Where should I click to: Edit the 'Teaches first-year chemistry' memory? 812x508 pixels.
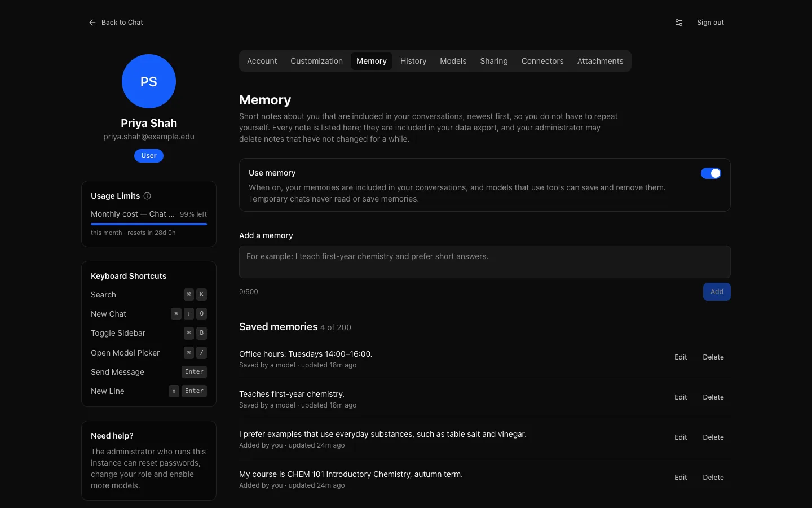[x=681, y=397]
